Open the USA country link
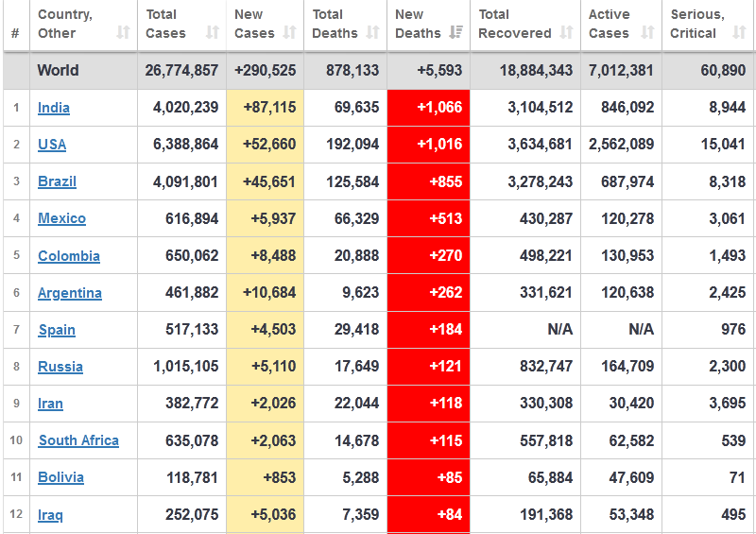 (52, 145)
